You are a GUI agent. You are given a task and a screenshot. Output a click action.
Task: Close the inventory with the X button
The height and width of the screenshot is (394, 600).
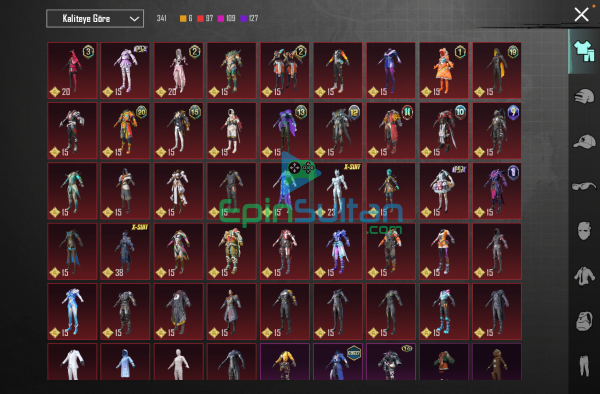coord(581,15)
